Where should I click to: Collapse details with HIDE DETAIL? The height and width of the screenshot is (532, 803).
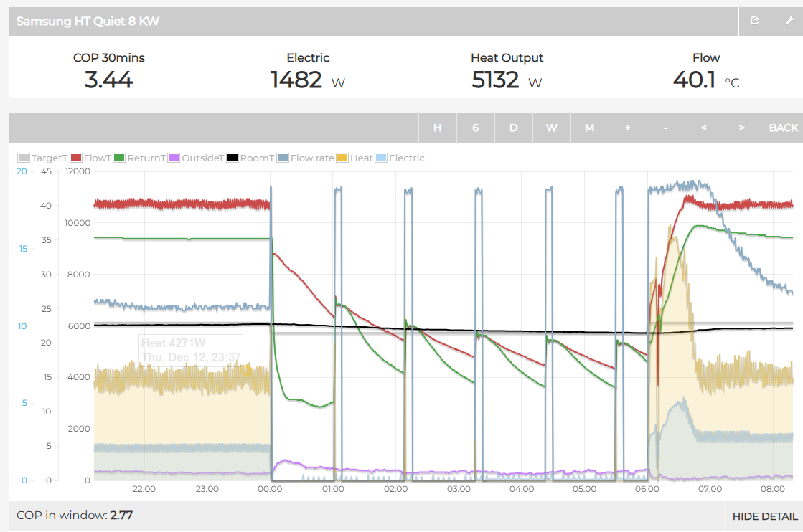click(764, 517)
